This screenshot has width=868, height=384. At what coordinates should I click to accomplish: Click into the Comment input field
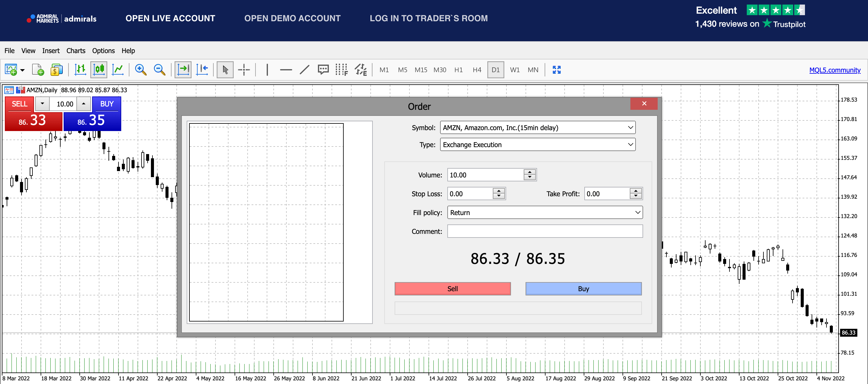tap(545, 231)
